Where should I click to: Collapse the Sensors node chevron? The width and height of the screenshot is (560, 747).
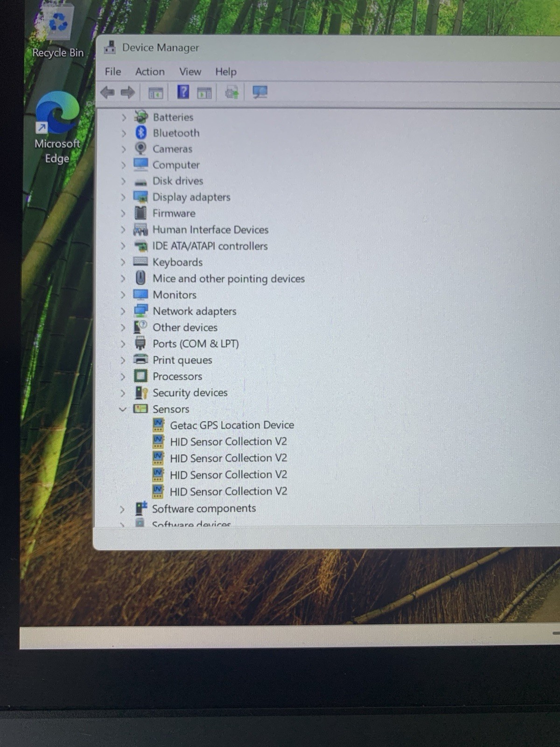[123, 409]
